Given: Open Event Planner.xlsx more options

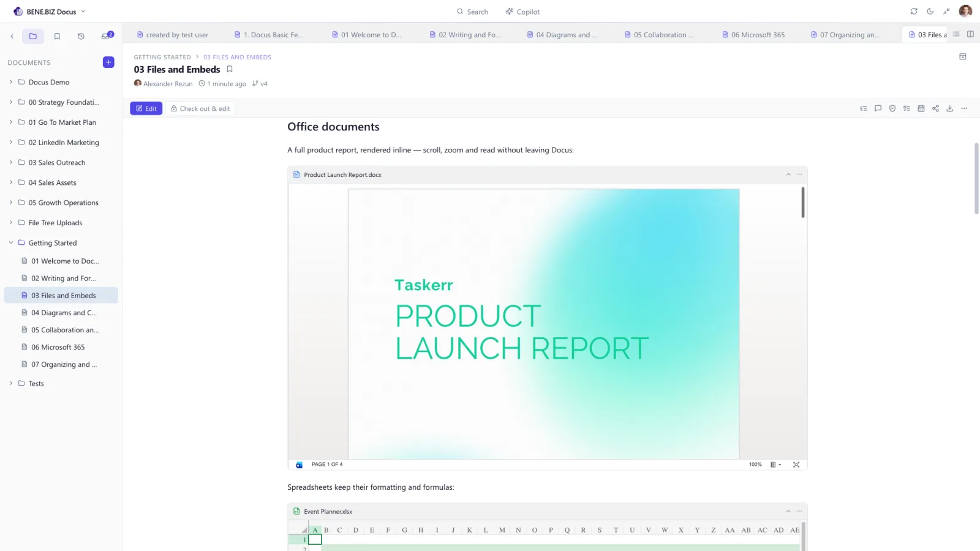Looking at the screenshot, I should (x=799, y=511).
